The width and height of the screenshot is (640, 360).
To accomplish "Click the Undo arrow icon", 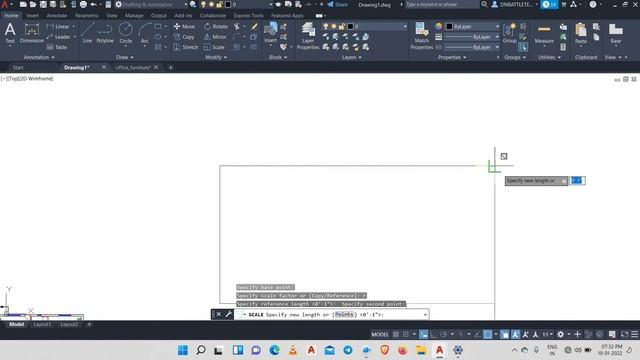I will click(x=93, y=4).
